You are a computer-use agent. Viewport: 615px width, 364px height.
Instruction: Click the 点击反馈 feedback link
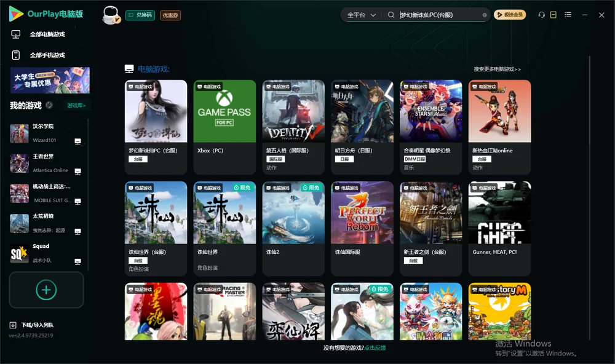click(375, 348)
